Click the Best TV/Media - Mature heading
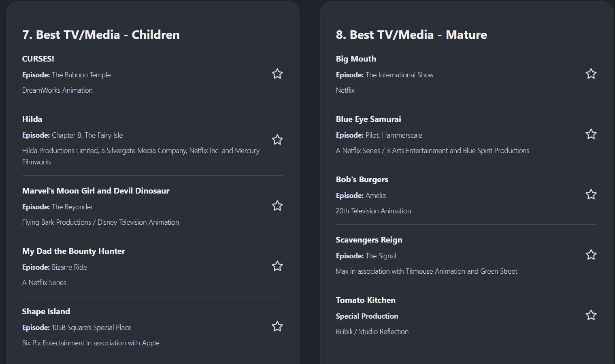Image resolution: width=615 pixels, height=364 pixels. [411, 35]
